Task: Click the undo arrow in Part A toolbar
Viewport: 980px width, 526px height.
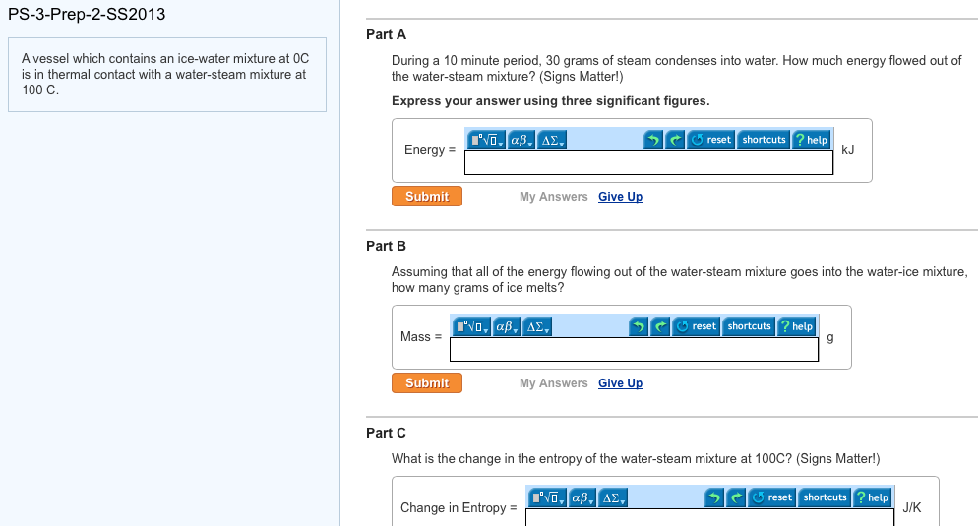Action: coord(653,140)
